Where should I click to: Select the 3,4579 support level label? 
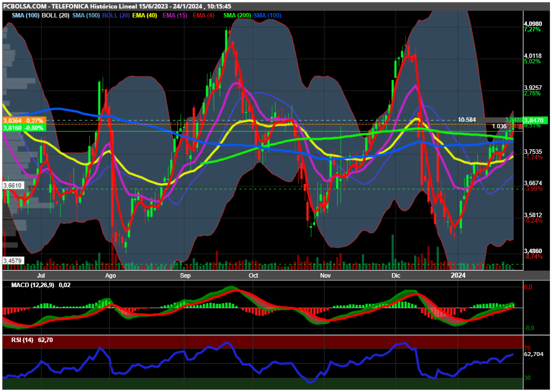click(x=12, y=261)
